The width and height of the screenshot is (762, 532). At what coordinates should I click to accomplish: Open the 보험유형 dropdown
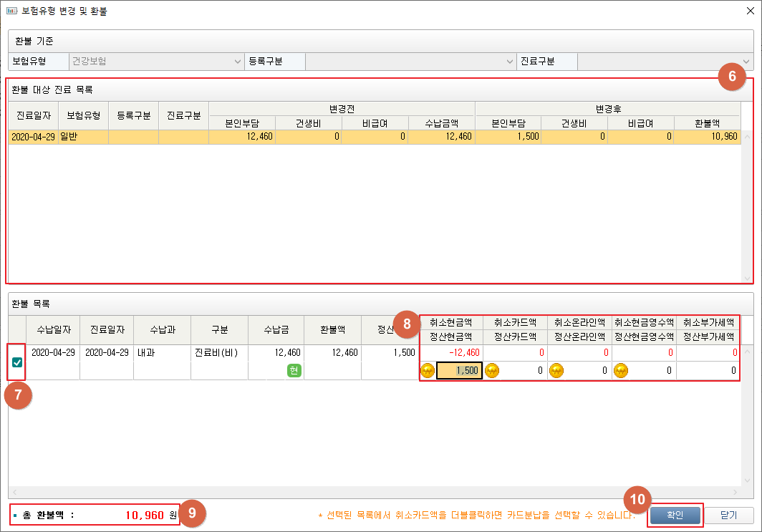point(238,62)
